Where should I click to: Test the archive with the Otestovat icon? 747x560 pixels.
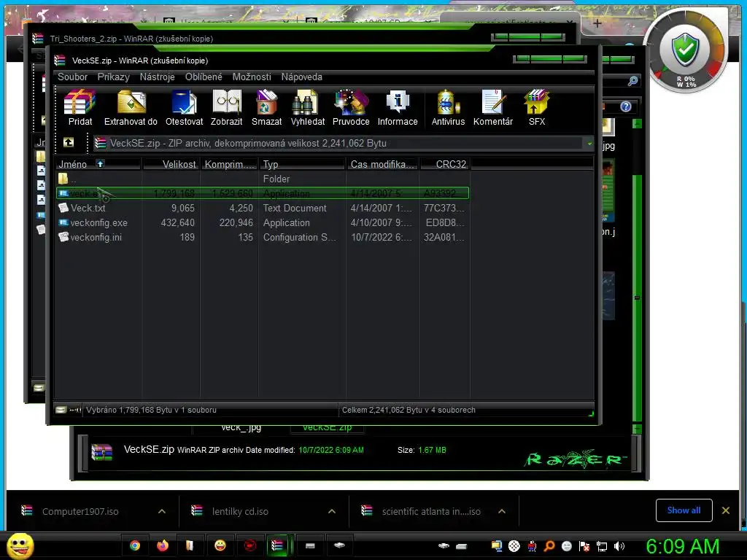click(184, 108)
